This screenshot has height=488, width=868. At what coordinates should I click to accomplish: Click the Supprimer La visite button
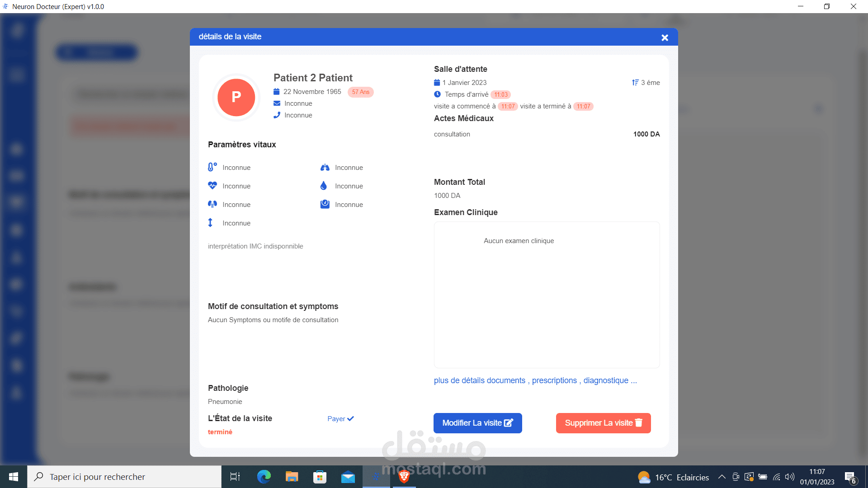click(603, 423)
